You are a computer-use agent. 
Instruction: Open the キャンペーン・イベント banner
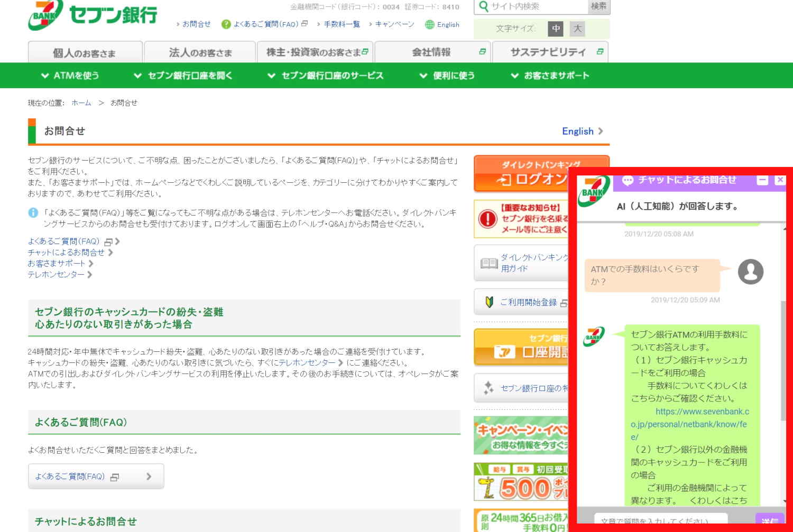click(x=521, y=436)
